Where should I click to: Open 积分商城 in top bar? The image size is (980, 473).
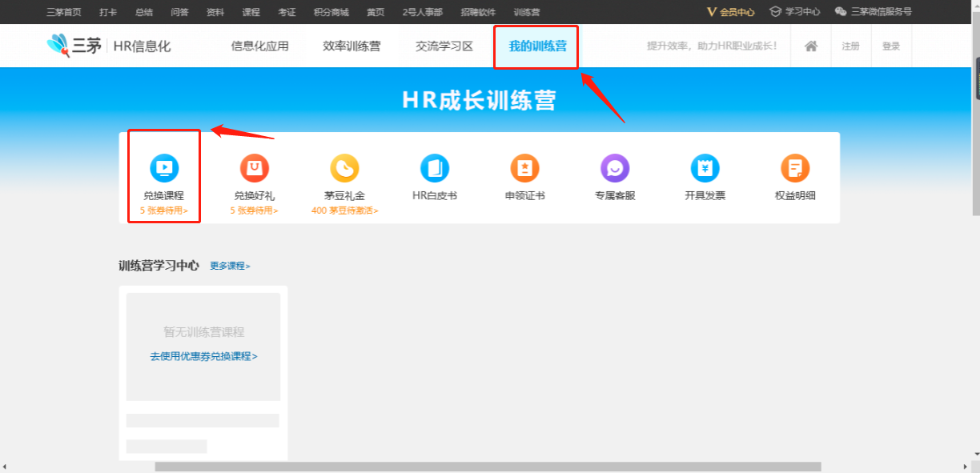coord(331,12)
